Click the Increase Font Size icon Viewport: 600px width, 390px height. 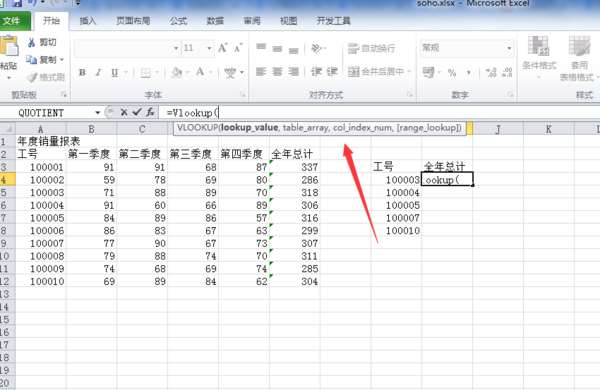(x=222, y=48)
